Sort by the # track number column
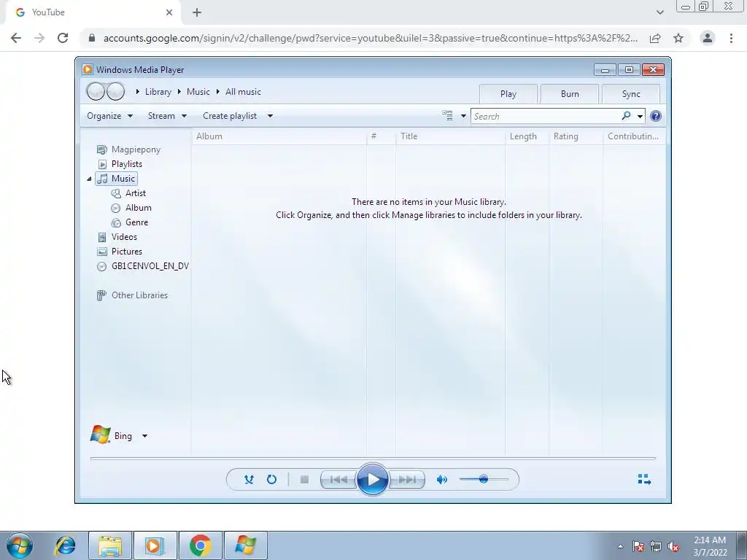The image size is (747, 560). tap(381, 136)
